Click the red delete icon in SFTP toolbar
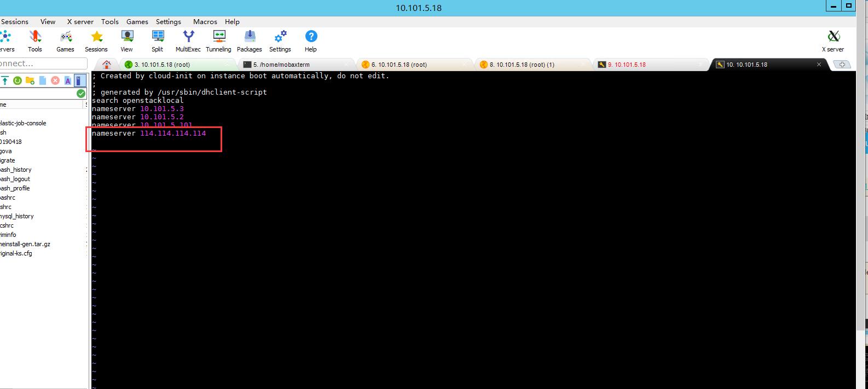Viewport: 868px width, 389px height. point(55,80)
